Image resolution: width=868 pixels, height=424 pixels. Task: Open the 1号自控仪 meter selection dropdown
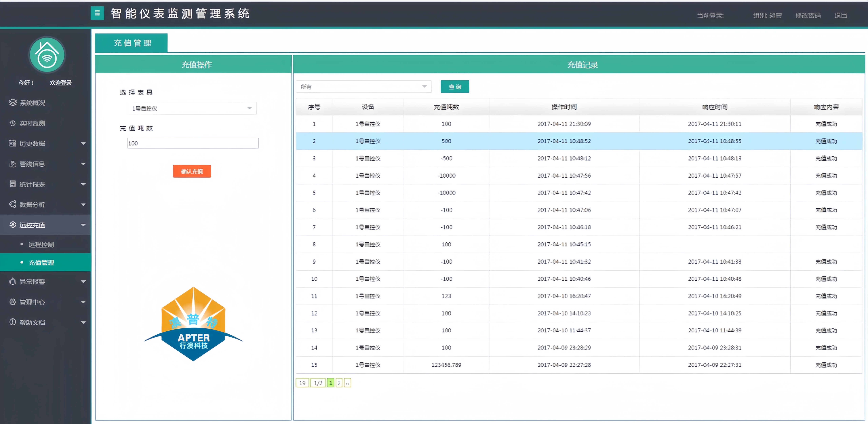(x=192, y=108)
